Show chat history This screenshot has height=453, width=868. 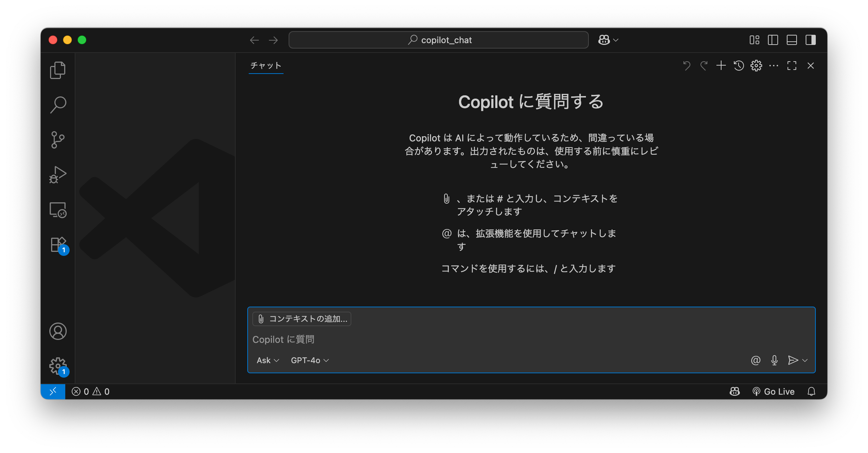(x=739, y=66)
